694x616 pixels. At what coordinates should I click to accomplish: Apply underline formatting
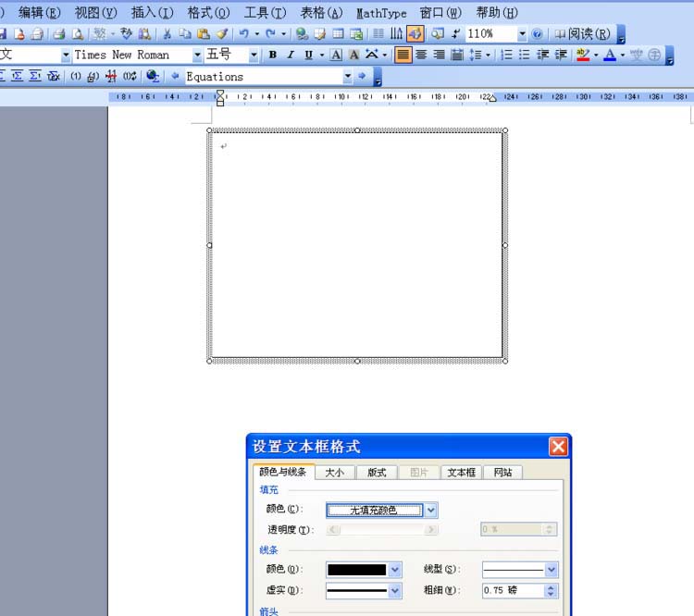pyautogui.click(x=308, y=55)
